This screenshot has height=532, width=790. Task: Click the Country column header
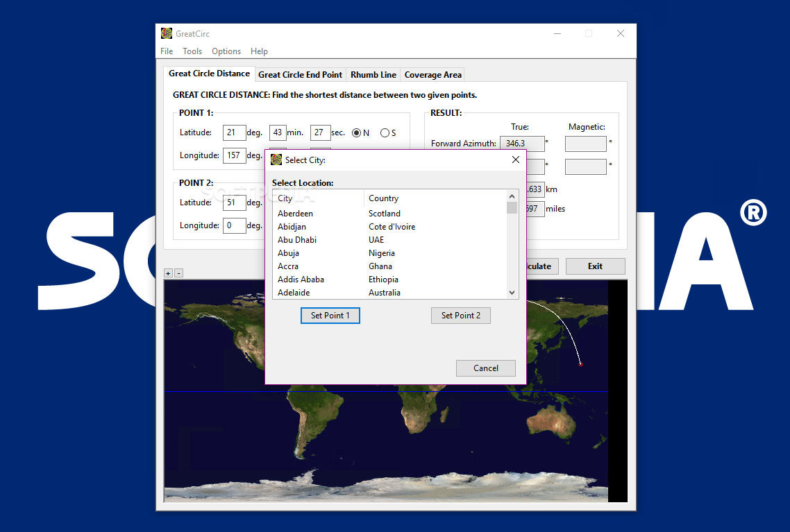tap(435, 198)
